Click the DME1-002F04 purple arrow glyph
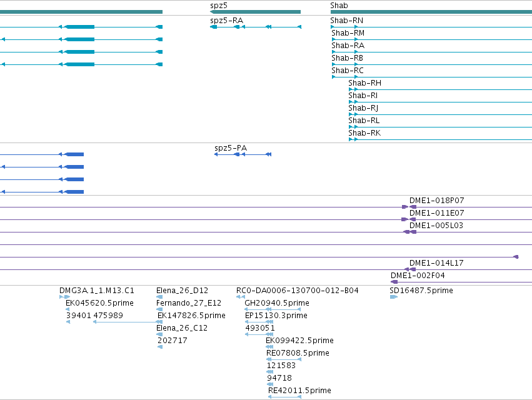532x400 pixels. pos(394,282)
